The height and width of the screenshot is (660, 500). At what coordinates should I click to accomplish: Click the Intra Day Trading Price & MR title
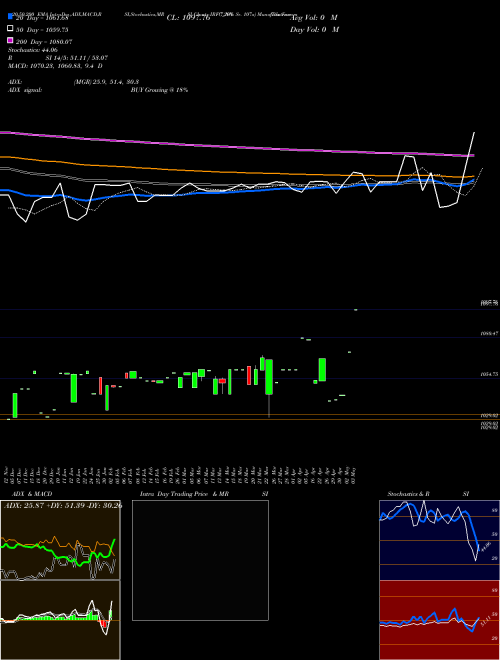[x=184, y=494]
